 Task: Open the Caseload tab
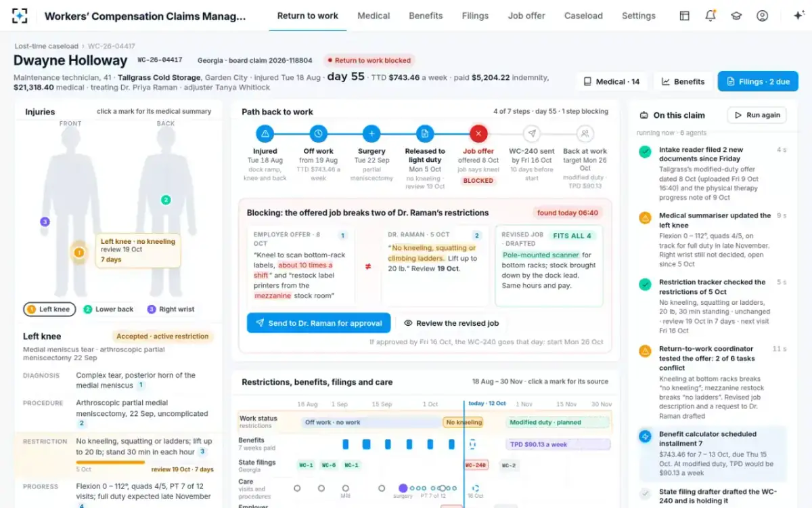(x=583, y=16)
